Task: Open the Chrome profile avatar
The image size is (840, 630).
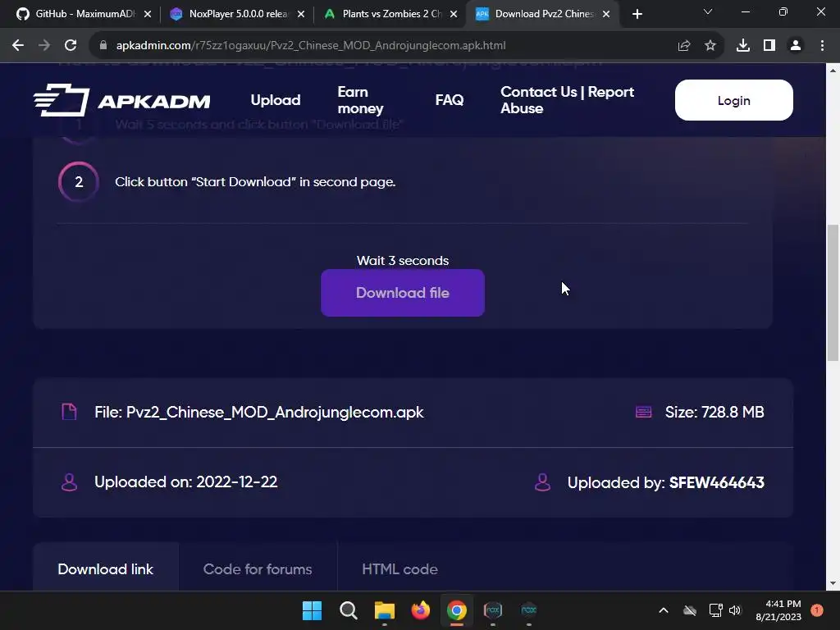Action: coord(796,46)
